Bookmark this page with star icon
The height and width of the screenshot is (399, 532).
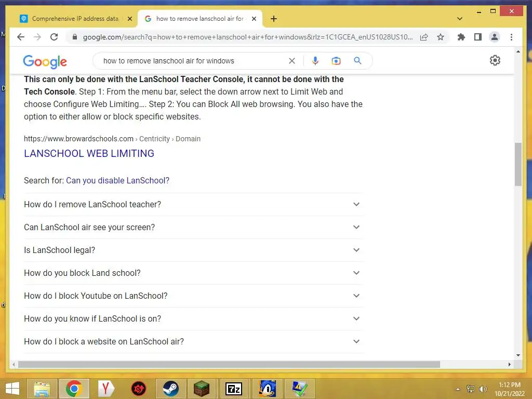[x=441, y=37]
